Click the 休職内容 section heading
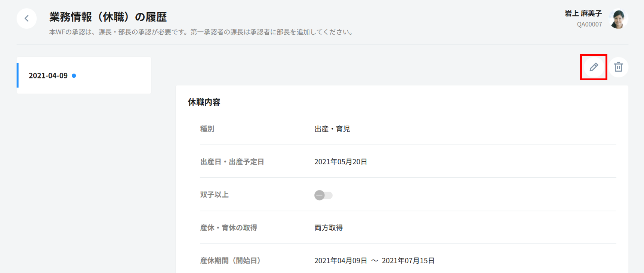The width and height of the screenshot is (644, 273). (x=204, y=102)
